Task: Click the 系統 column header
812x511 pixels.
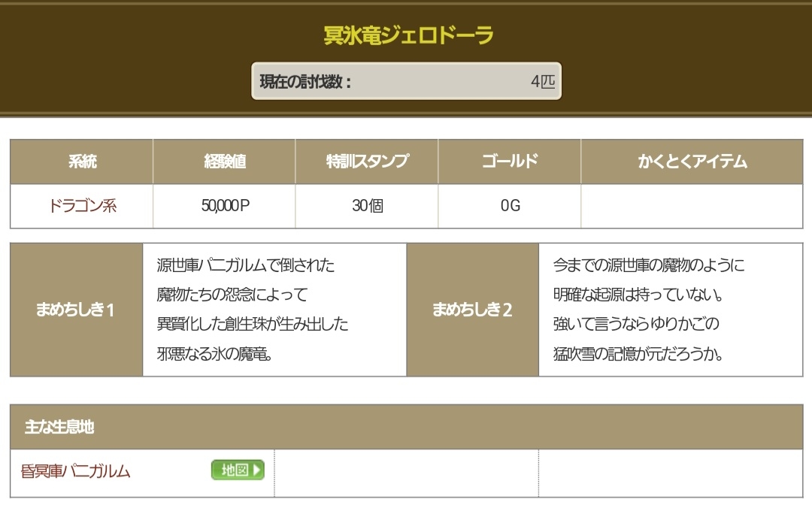Action: point(82,162)
